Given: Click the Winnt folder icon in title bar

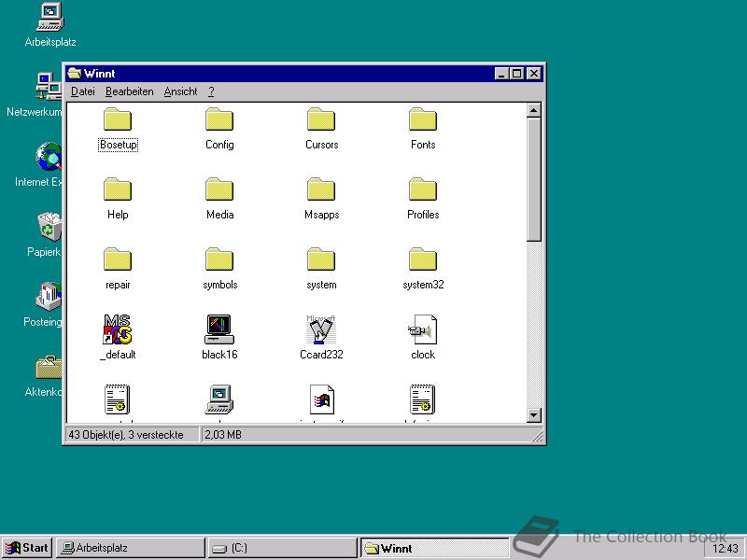Looking at the screenshot, I should pyautogui.click(x=75, y=74).
